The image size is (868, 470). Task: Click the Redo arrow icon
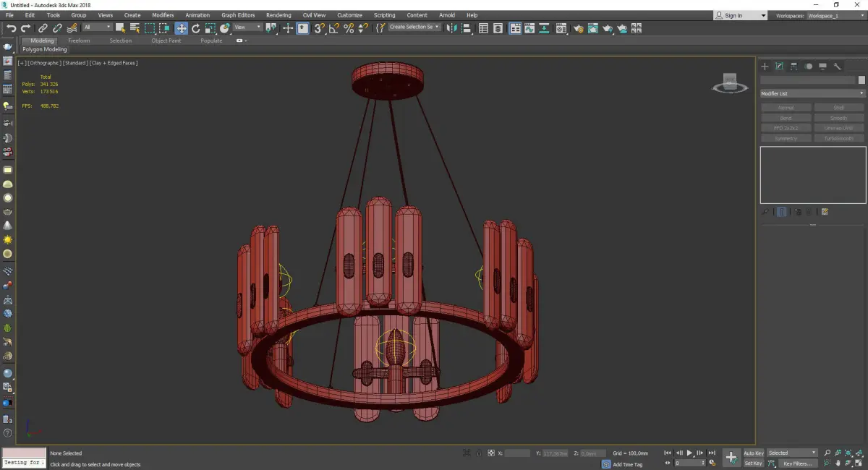[25, 28]
